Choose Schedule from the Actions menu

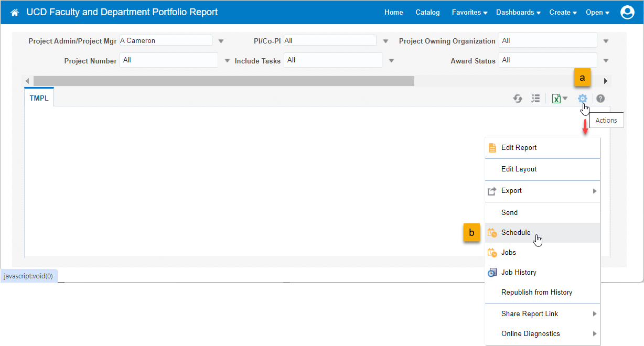coord(516,233)
